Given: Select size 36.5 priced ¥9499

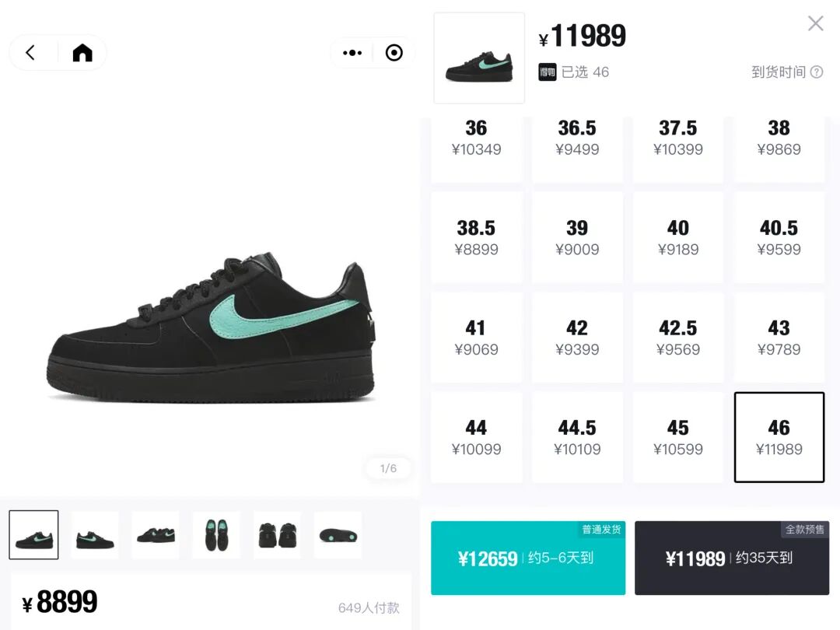Looking at the screenshot, I should coord(577,138).
